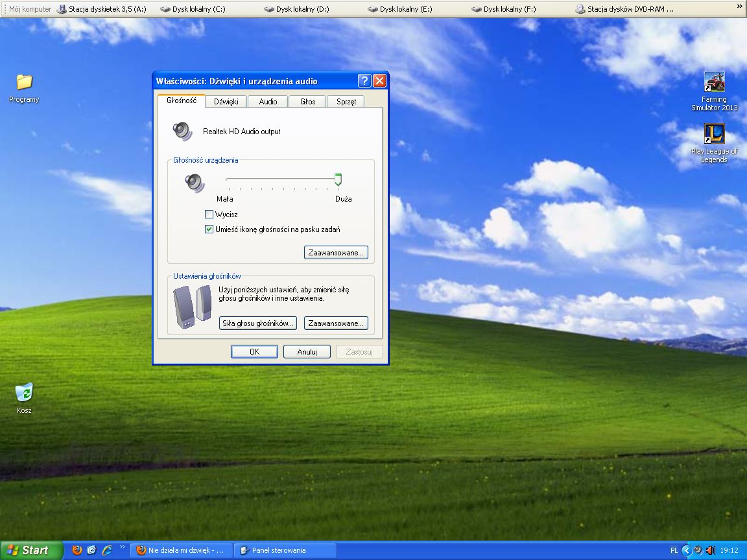Click the Realtek HD Audio output speaker icon
This screenshot has width=747, height=560.
(182, 131)
